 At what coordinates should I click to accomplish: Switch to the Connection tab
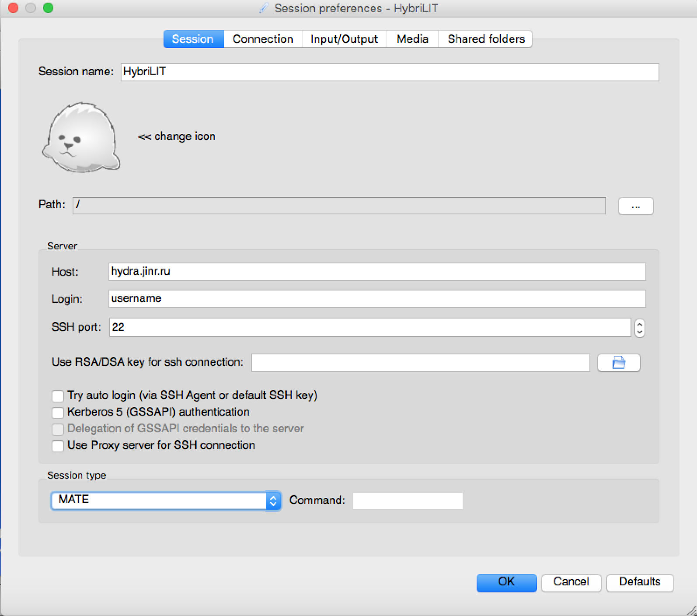[263, 39]
